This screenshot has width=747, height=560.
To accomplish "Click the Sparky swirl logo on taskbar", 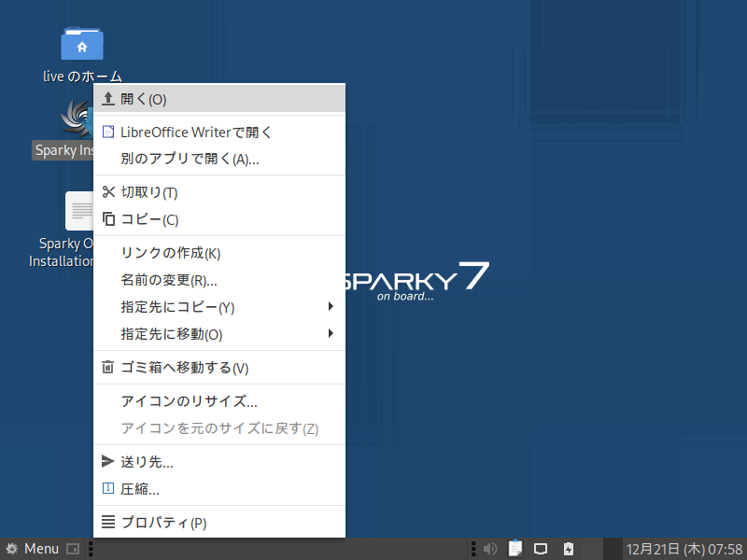I will click(x=11, y=549).
